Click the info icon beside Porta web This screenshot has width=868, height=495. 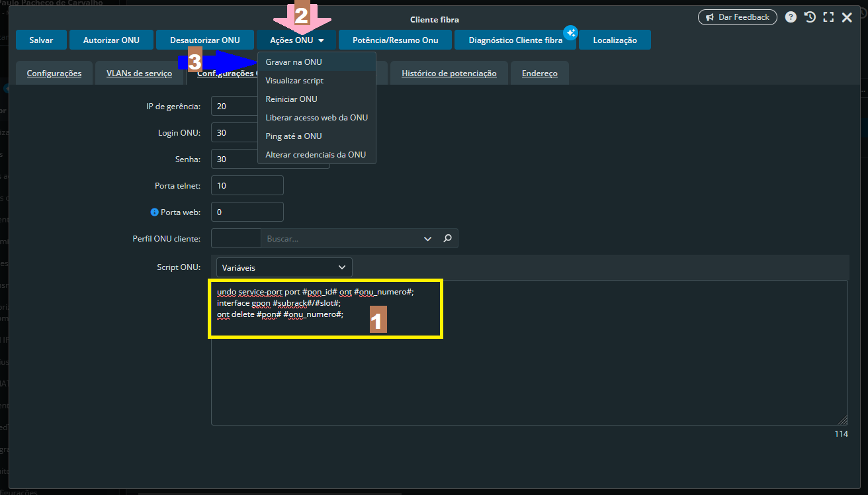click(155, 212)
